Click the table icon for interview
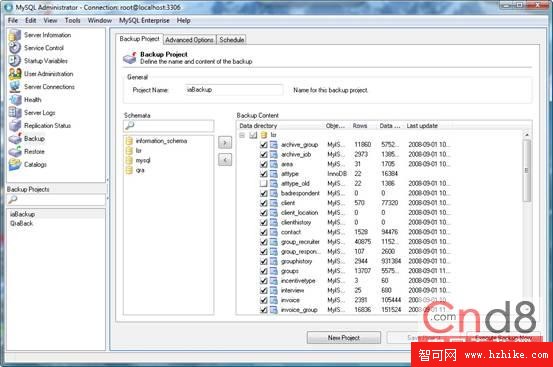The image size is (553, 367). point(274,290)
